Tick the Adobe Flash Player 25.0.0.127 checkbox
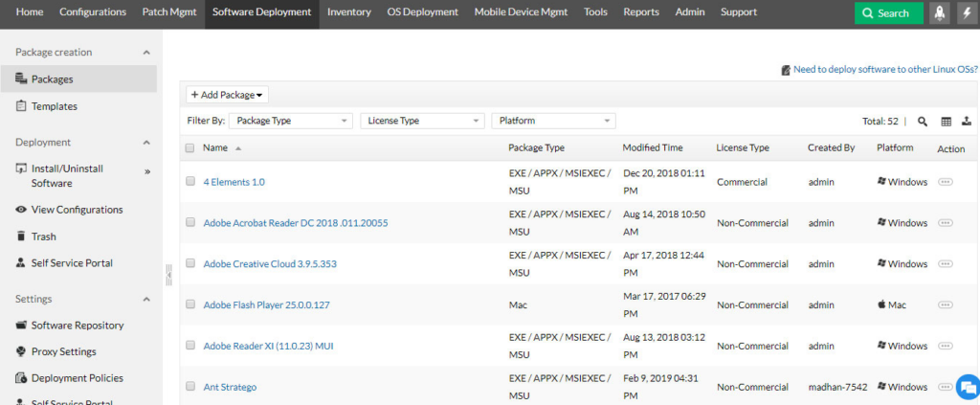Screen dimensions: 980x405 point(190,304)
